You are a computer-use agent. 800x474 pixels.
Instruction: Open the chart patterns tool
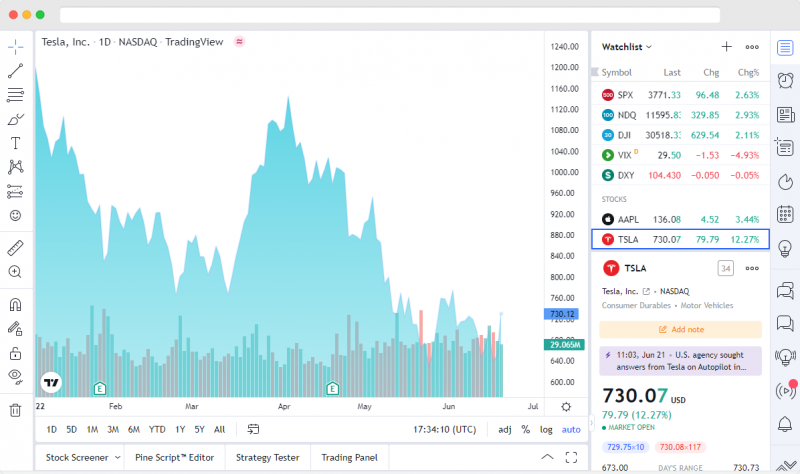(15, 167)
